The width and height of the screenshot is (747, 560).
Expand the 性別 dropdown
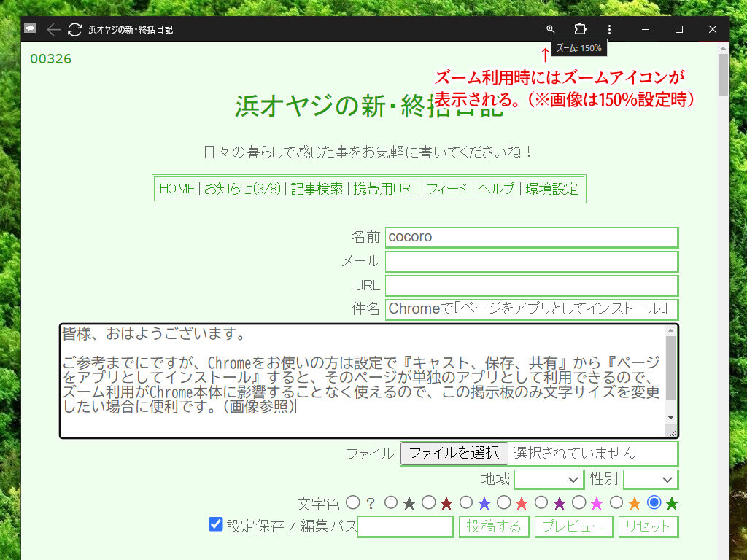click(x=650, y=479)
